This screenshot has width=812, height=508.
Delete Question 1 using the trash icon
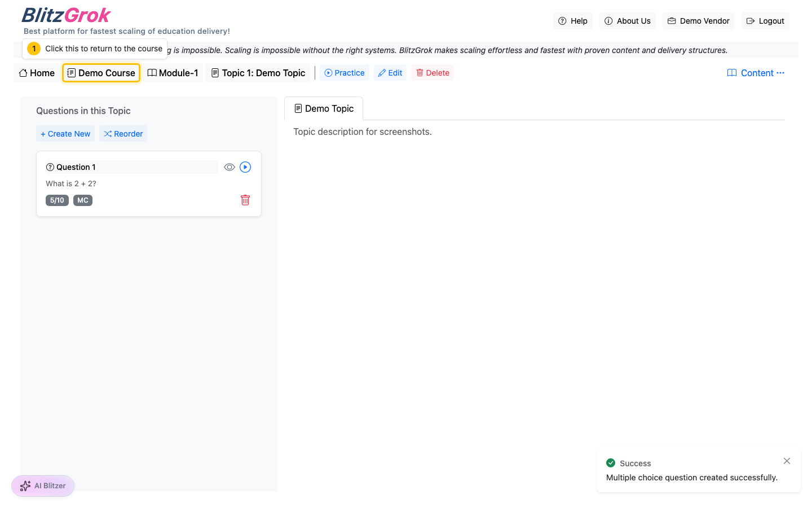pos(245,200)
